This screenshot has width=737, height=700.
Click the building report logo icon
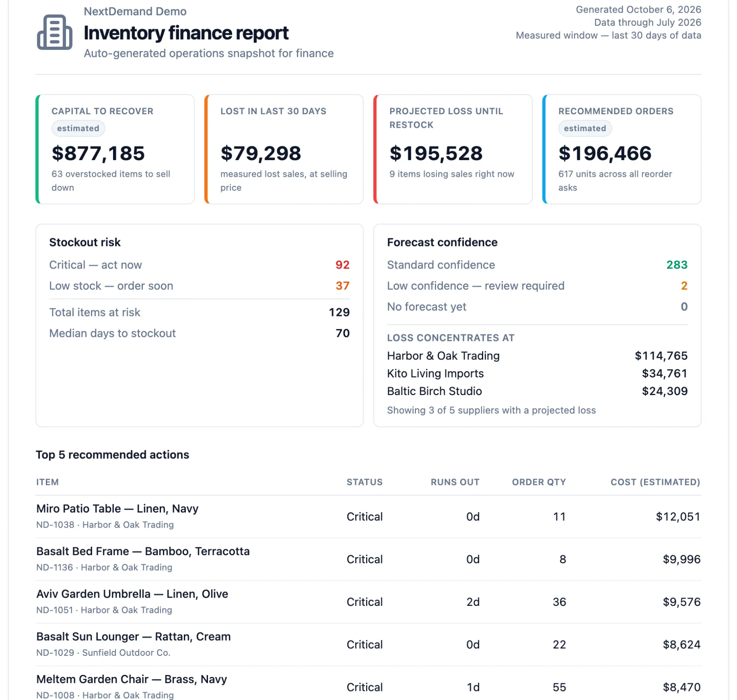(x=54, y=32)
